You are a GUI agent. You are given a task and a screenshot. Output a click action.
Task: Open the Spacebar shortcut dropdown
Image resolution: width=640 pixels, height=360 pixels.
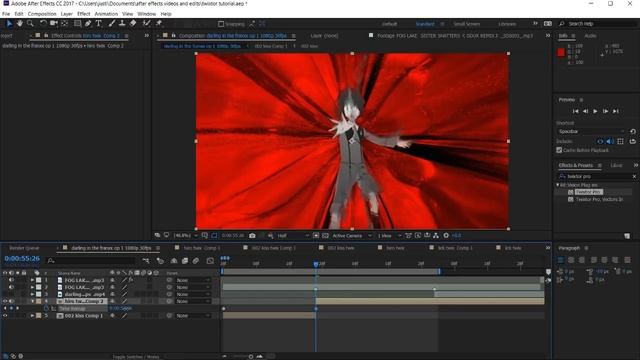pyautogui.click(x=591, y=131)
